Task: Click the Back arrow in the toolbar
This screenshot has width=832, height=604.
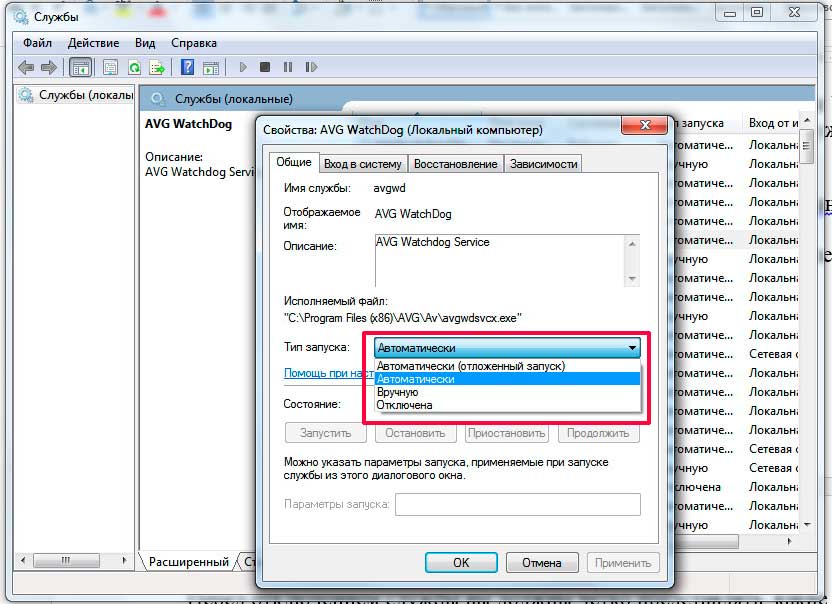Action: [x=25, y=68]
